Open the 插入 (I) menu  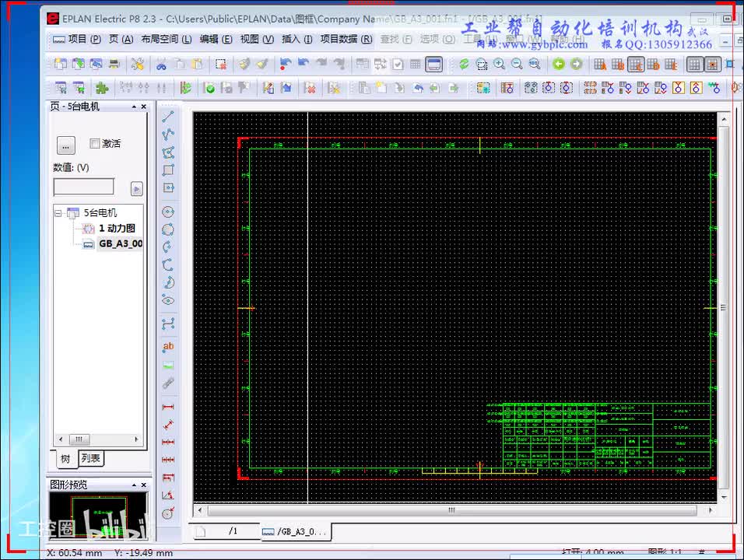[297, 39]
